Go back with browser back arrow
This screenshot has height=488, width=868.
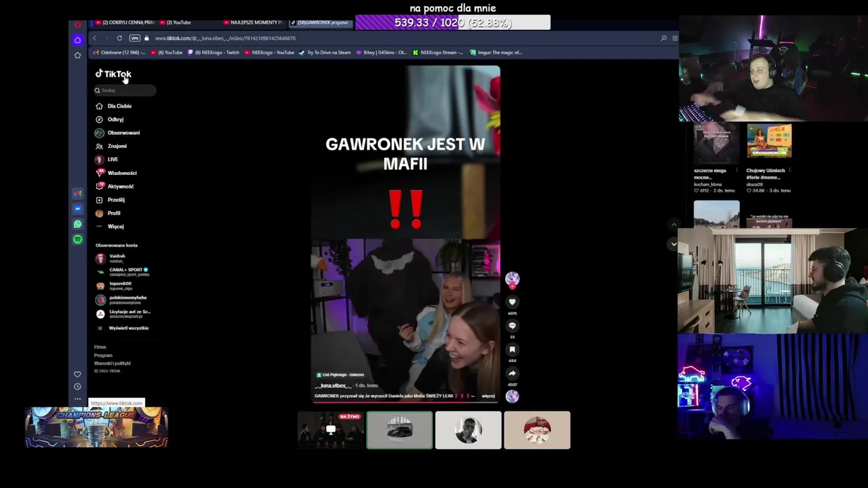tap(94, 38)
